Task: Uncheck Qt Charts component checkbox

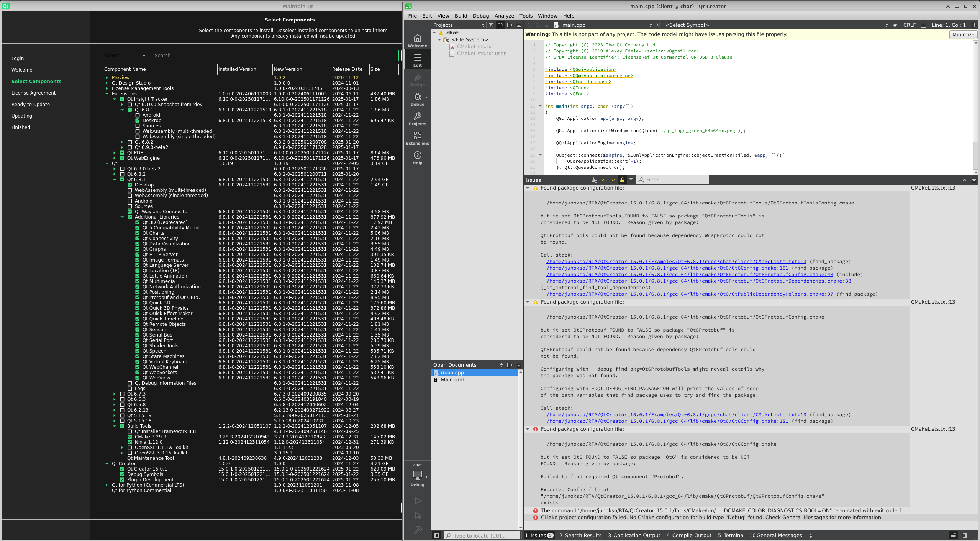Action: 138,233
